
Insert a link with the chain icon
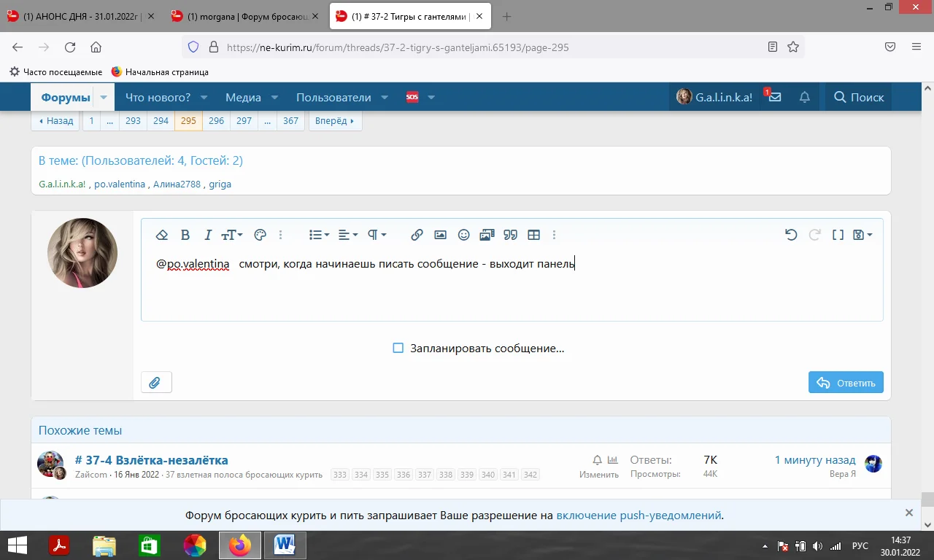417,235
